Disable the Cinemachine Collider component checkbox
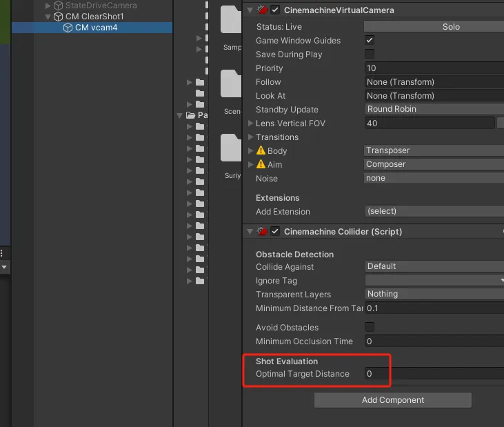 [275, 231]
